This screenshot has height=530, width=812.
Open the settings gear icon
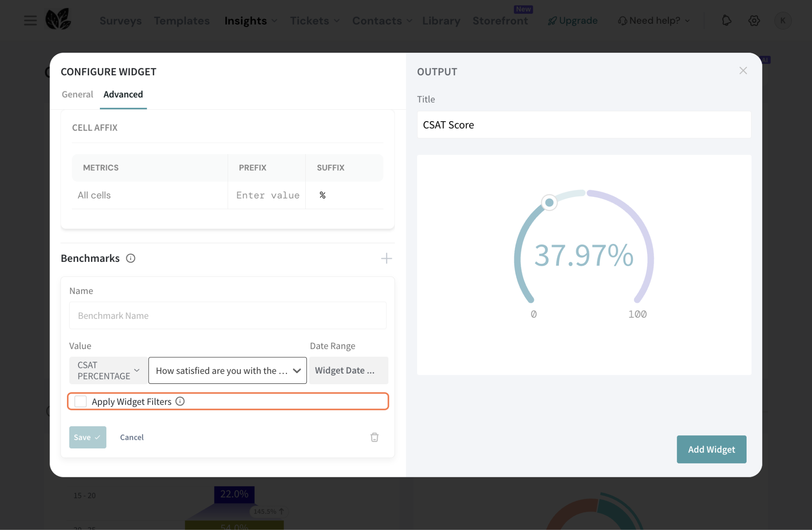point(754,21)
